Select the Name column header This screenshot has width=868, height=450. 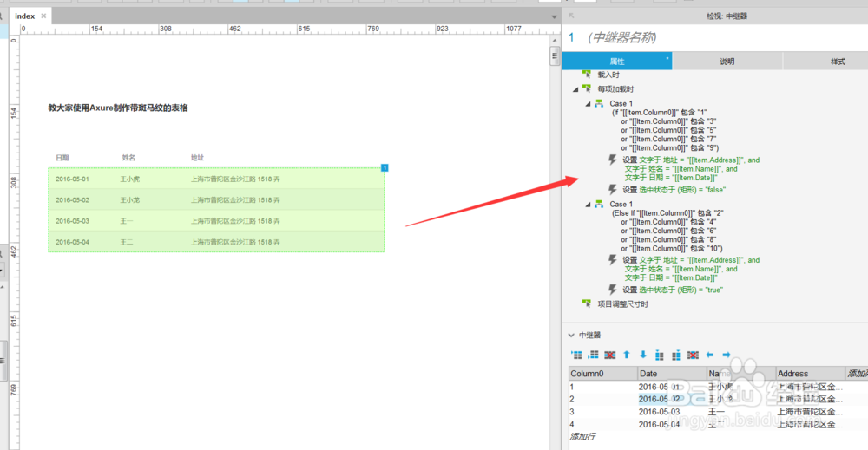click(x=740, y=374)
